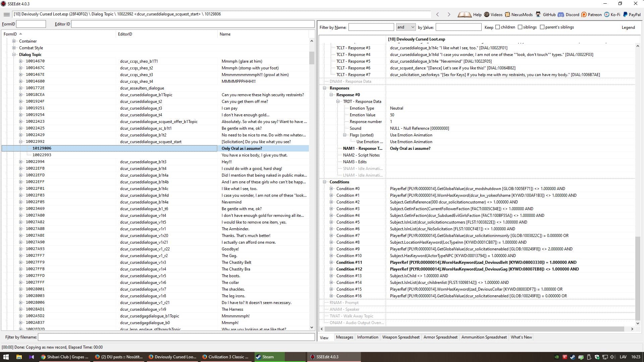Navigate forward with right arrow
Image resolution: width=644 pixels, height=362 pixels.
449,14
